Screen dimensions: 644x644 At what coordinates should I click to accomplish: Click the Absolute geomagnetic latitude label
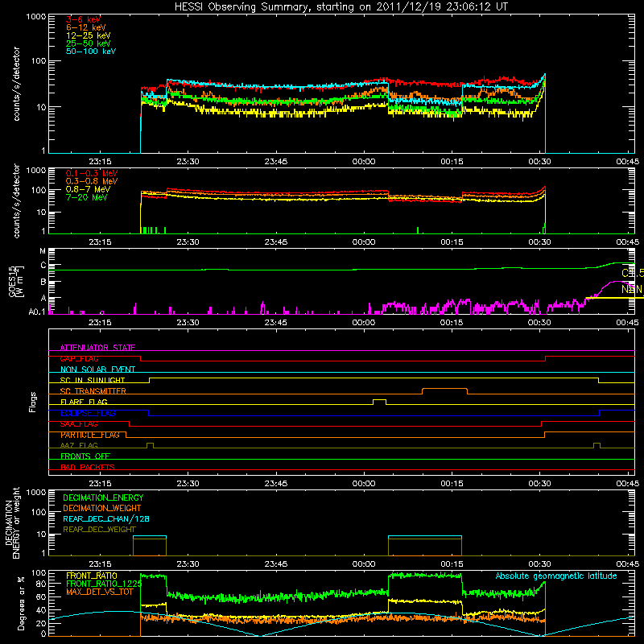556,576
